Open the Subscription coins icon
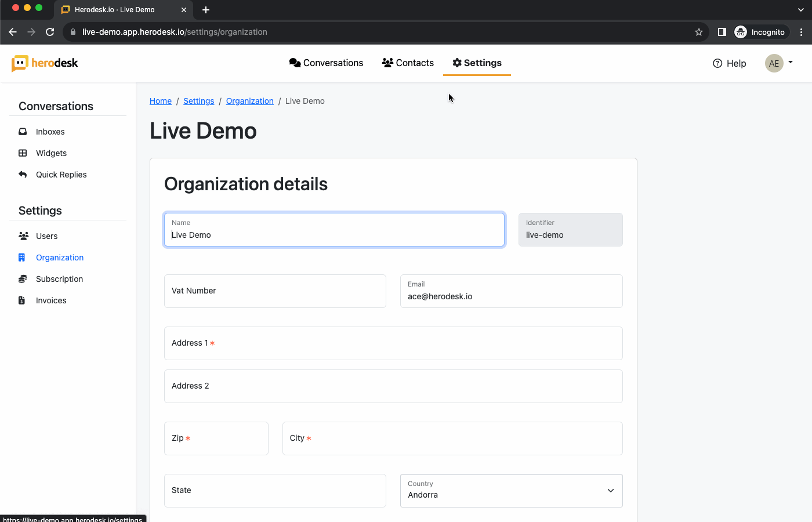The width and height of the screenshot is (812, 522). [x=23, y=279]
